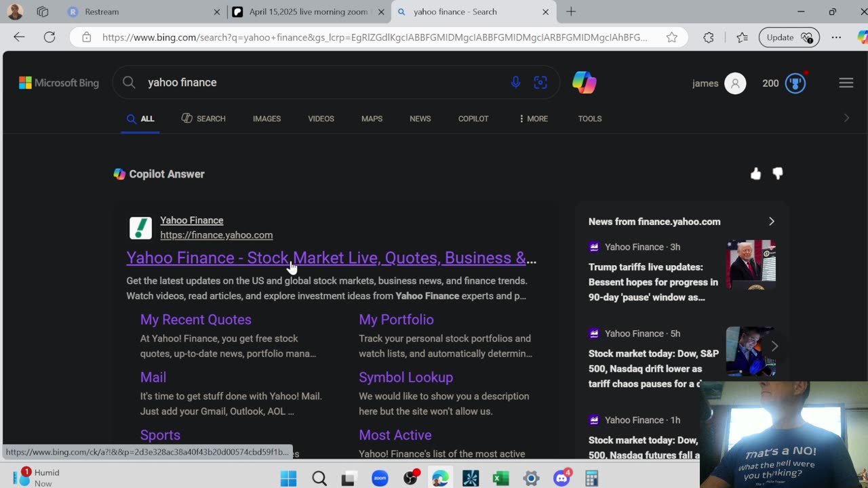Image resolution: width=868 pixels, height=488 pixels.
Task: Go back with the browser back arrow
Action: 19,37
